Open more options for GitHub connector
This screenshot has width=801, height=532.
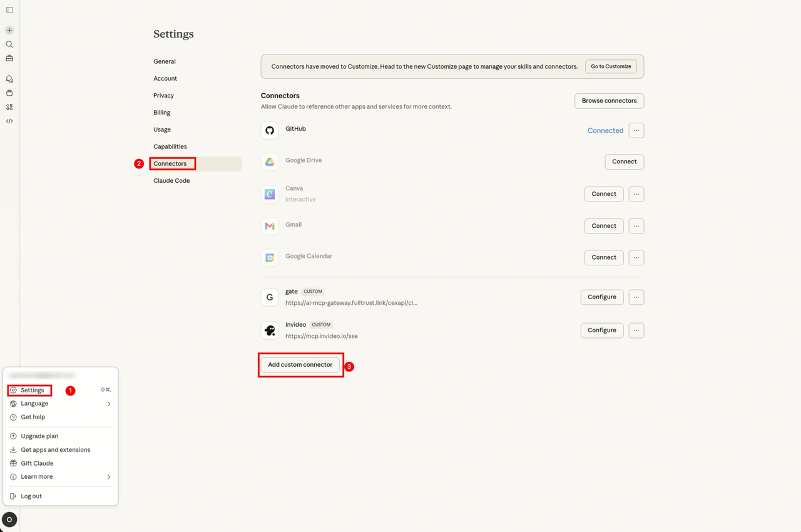636,130
